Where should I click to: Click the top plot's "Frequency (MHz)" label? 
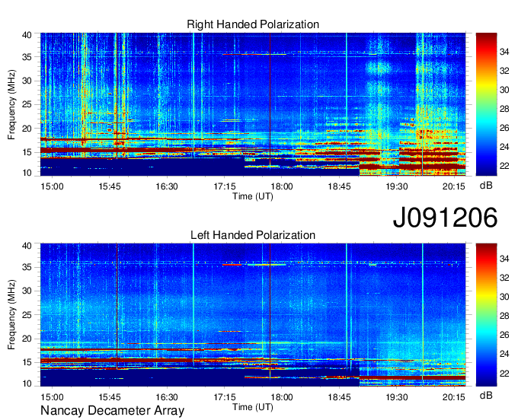pyautogui.click(x=11, y=104)
